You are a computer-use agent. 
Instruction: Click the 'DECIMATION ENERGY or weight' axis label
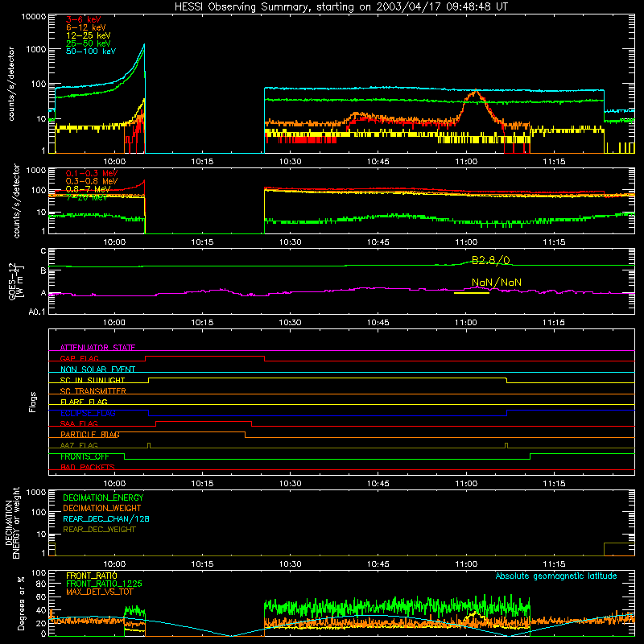click(12, 522)
